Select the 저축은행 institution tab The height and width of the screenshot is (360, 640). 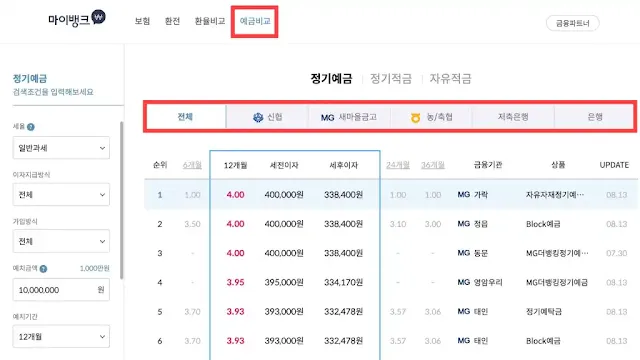click(513, 117)
